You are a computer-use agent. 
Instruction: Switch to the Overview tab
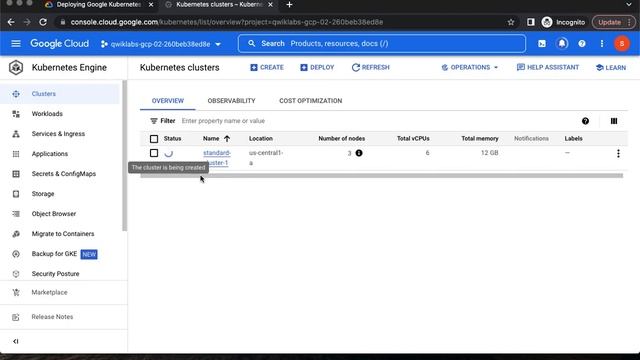pyautogui.click(x=168, y=101)
